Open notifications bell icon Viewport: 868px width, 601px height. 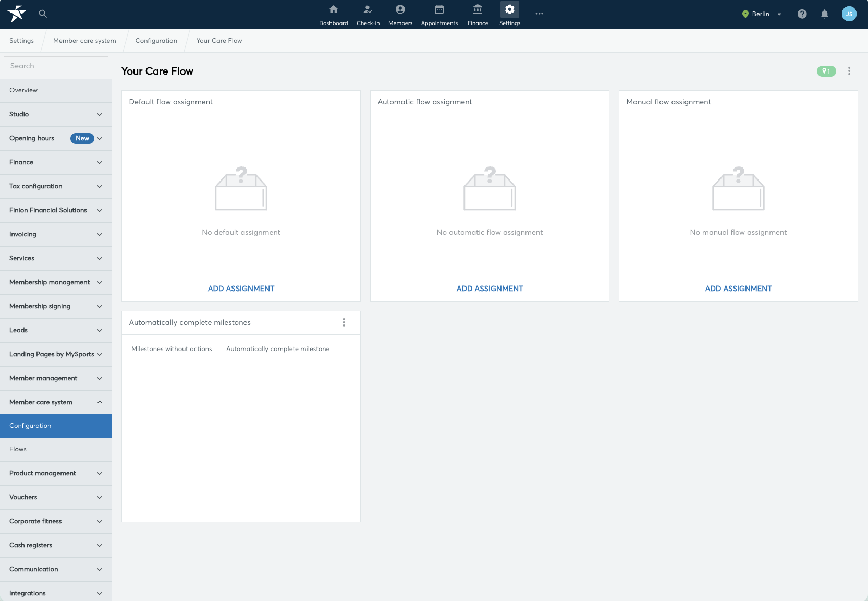coord(825,14)
